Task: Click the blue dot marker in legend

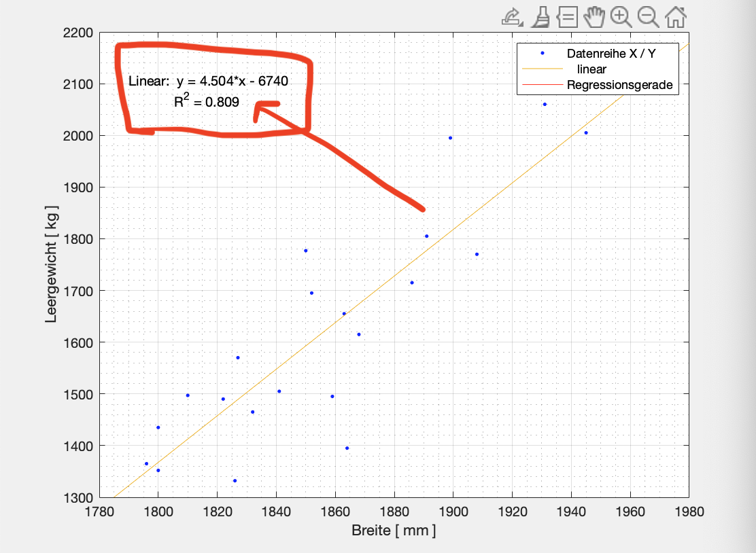Action: point(543,53)
